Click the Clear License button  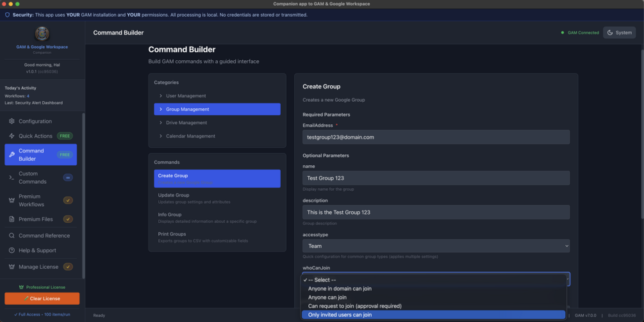[x=42, y=298]
